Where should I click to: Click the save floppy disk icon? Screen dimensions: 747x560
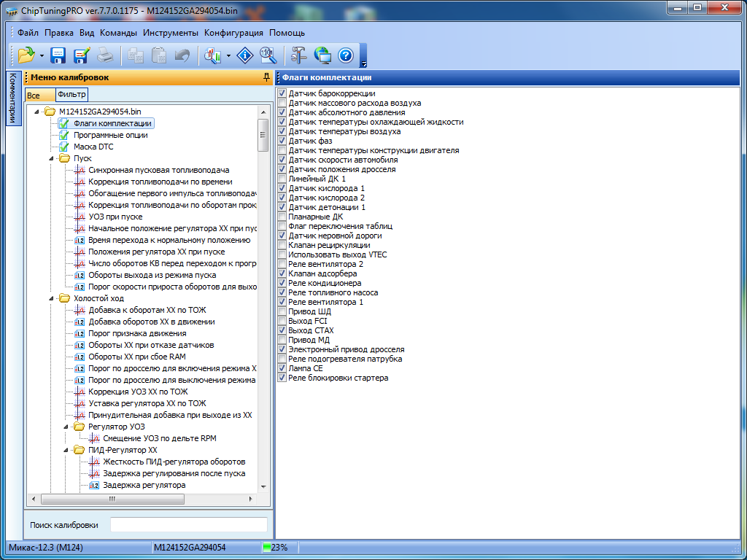58,55
